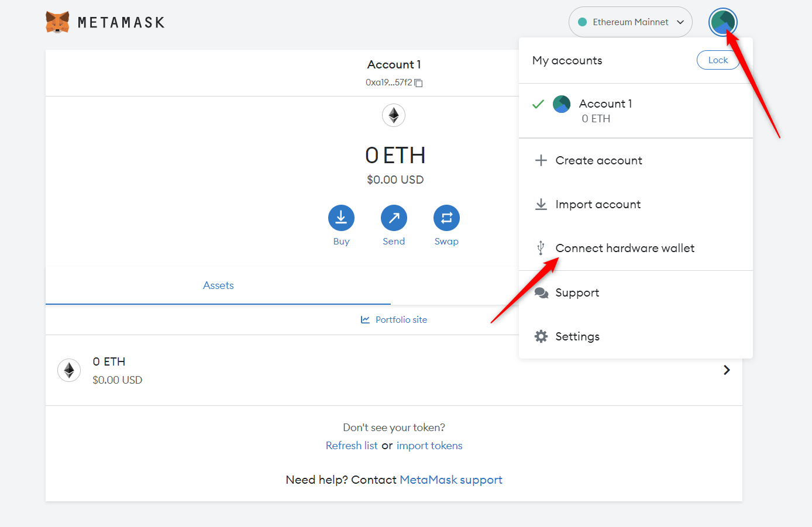Screen dimensions: 812x527
Task: Open the Swap tokens icon
Action: 446,218
